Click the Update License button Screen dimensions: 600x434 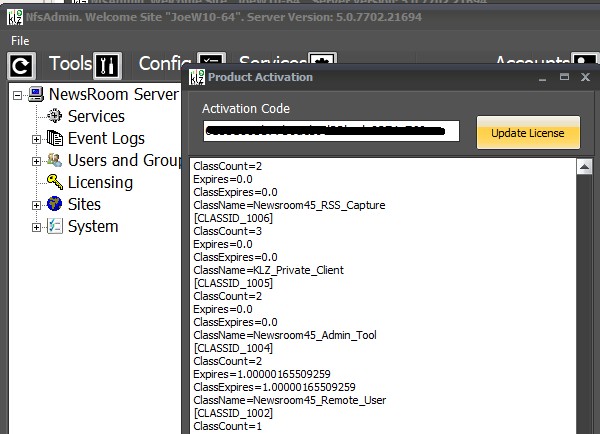pyautogui.click(x=528, y=133)
